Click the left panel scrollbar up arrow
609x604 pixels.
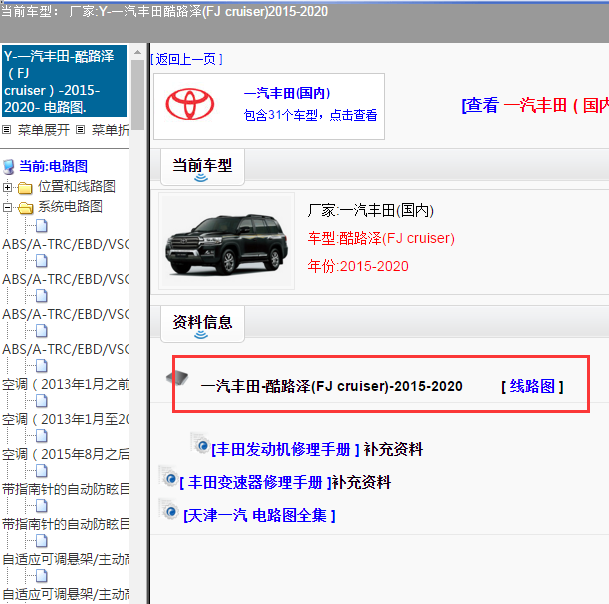137,52
